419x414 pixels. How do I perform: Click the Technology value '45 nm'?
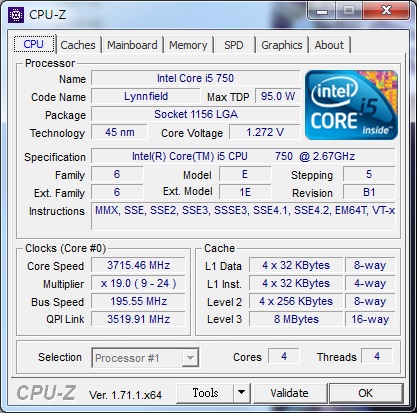119,132
